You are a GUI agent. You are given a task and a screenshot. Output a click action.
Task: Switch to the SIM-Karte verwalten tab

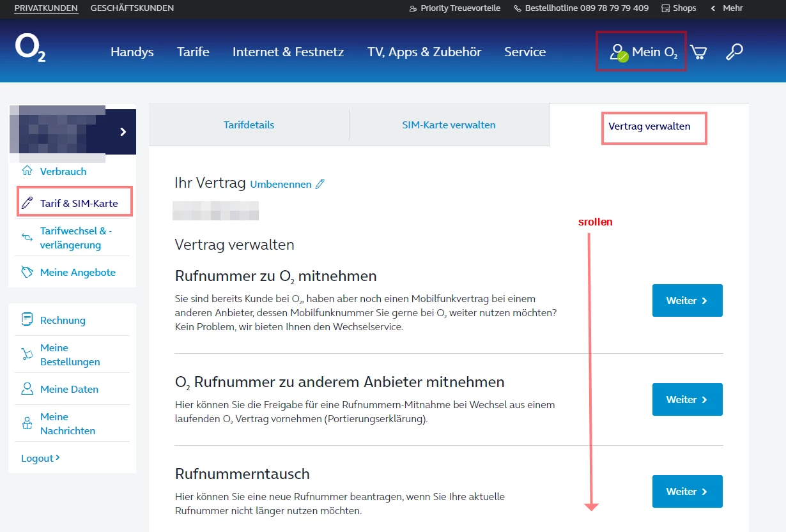(449, 125)
